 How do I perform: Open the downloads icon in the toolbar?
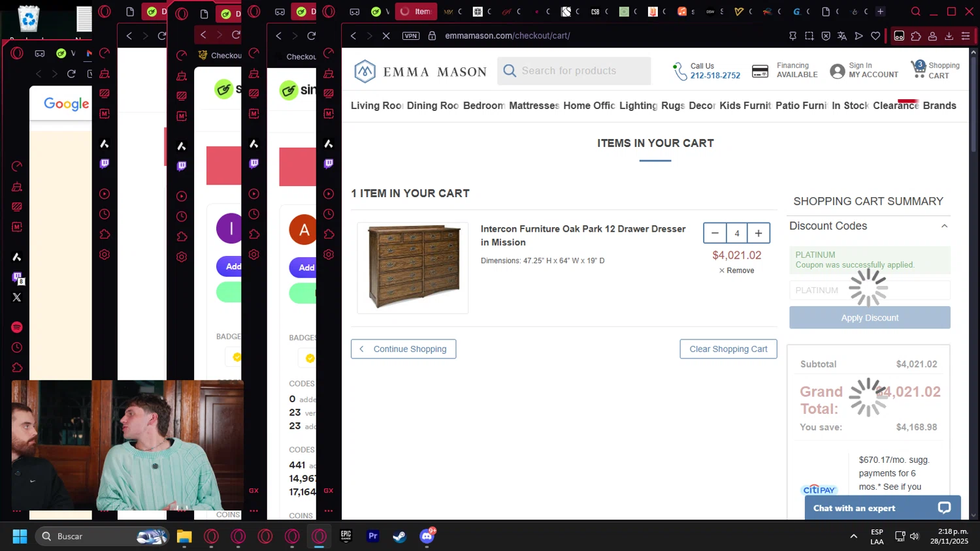coord(949,36)
